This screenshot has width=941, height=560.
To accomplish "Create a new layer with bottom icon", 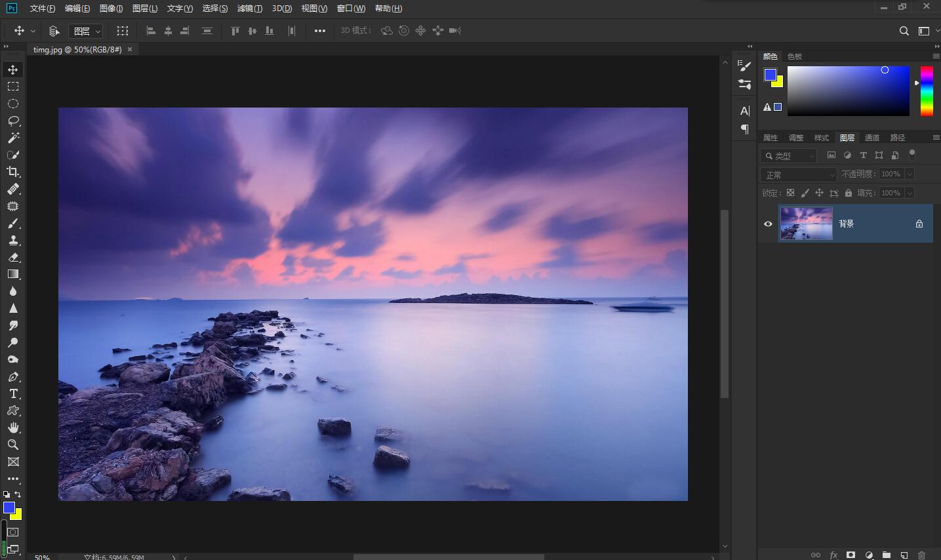I will click(904, 555).
